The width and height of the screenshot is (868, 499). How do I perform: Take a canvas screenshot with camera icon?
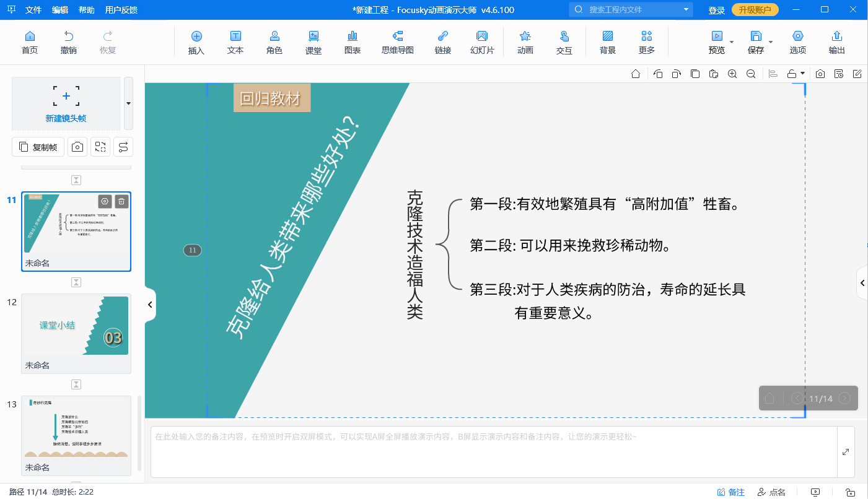point(820,74)
